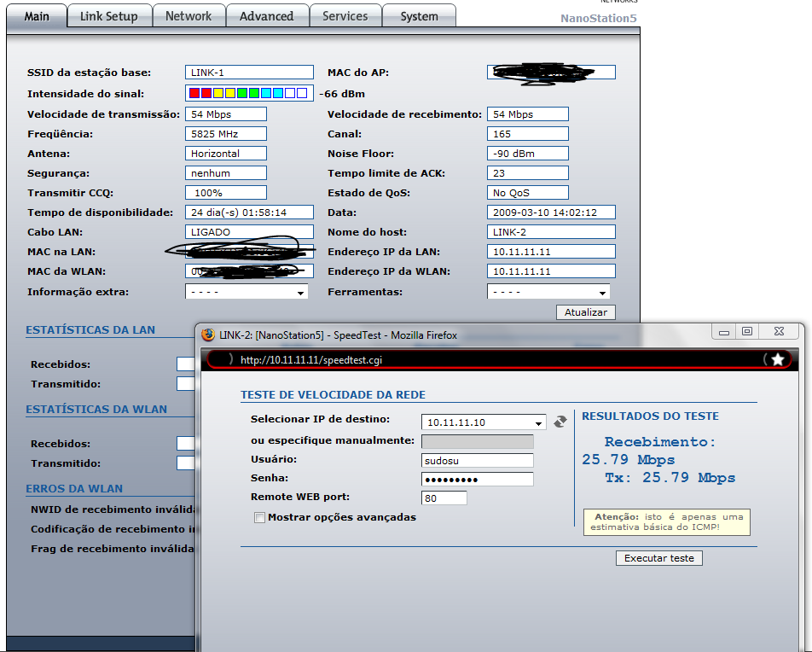The height and width of the screenshot is (652, 812).
Task: Click the Antena value Horizontal
Action: [226, 154]
